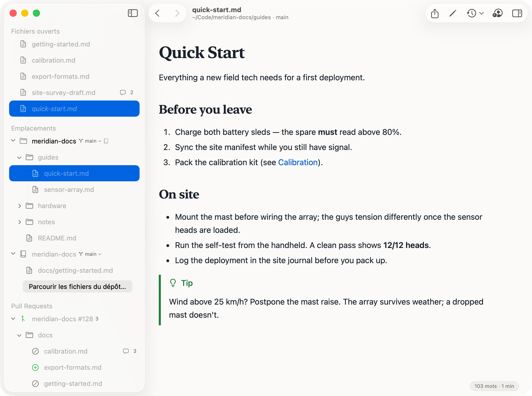Image resolution: width=532 pixels, height=396 pixels.
Task: Click the share icon in toolbar
Action: point(435,13)
